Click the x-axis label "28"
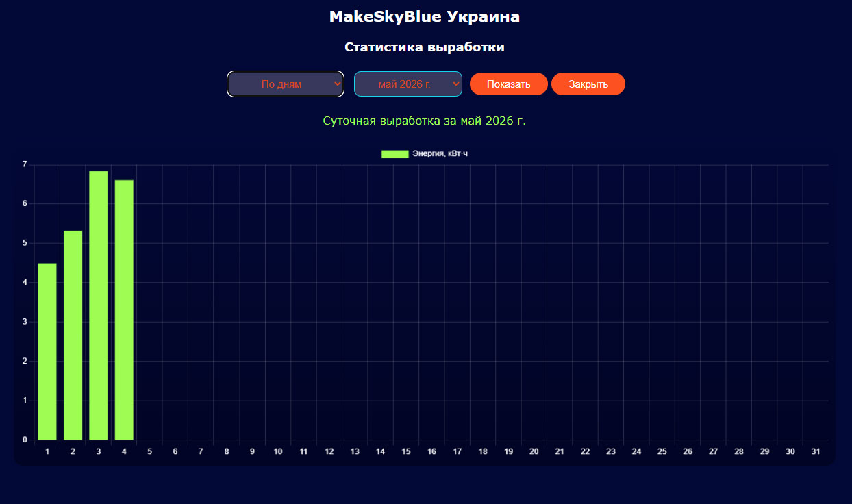The image size is (852, 504). (x=739, y=452)
